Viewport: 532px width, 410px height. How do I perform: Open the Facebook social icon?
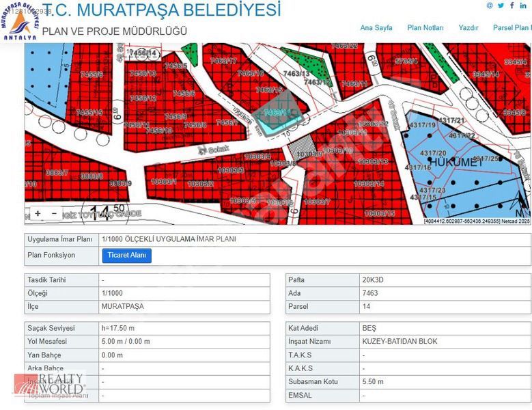[512, 5]
